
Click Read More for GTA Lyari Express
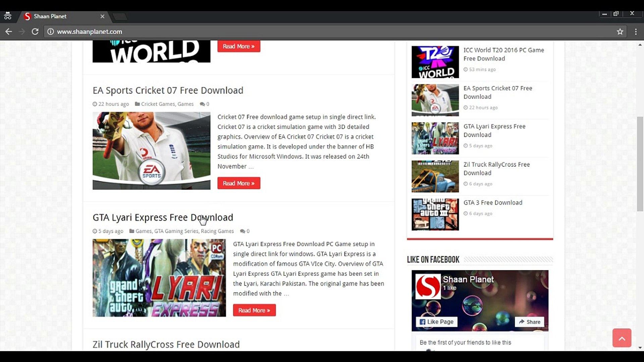point(254,310)
